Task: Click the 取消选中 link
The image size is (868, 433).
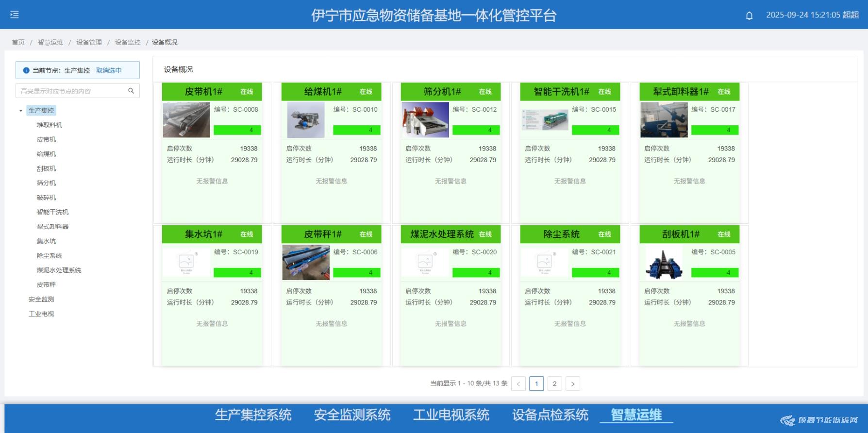Action: coord(109,70)
